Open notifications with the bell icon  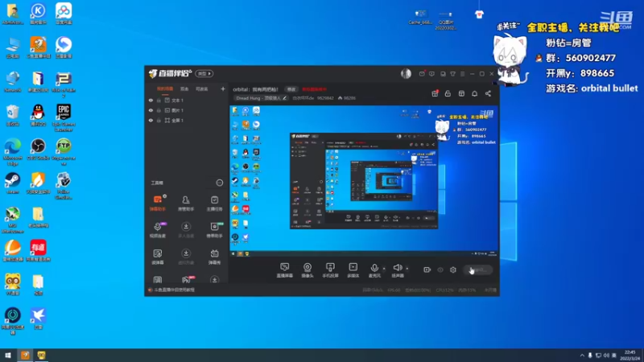(475, 93)
